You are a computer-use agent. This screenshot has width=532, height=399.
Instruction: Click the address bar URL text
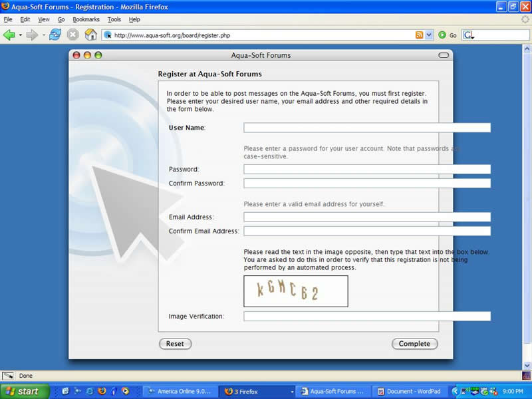172,35
